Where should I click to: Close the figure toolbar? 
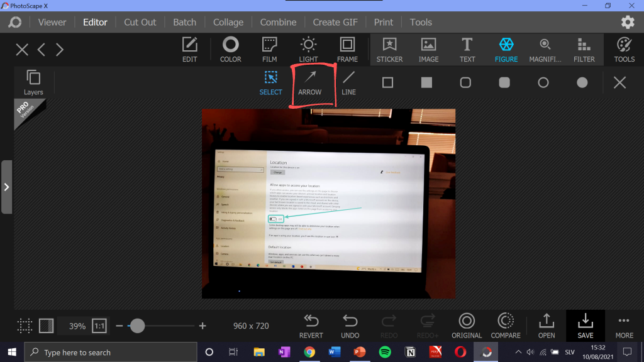point(619,82)
